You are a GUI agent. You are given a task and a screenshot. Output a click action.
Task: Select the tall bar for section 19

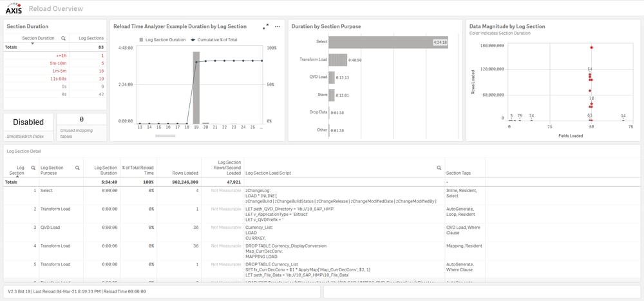coord(196,88)
